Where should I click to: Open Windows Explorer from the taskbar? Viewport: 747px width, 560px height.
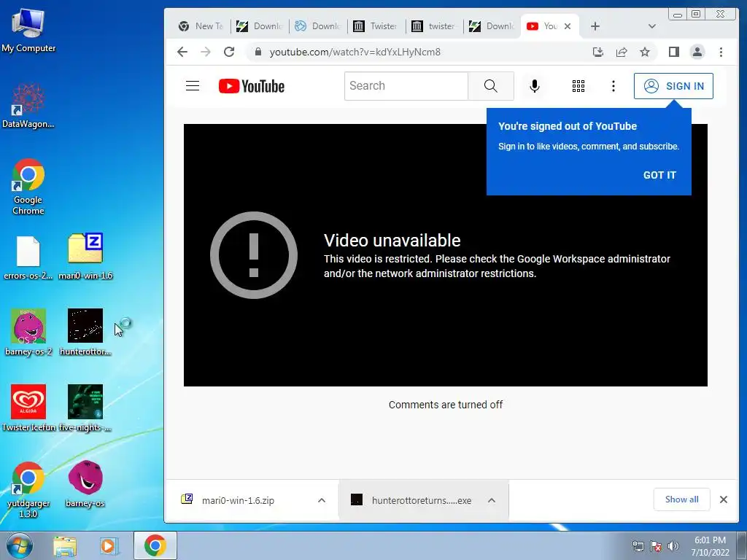click(65, 546)
